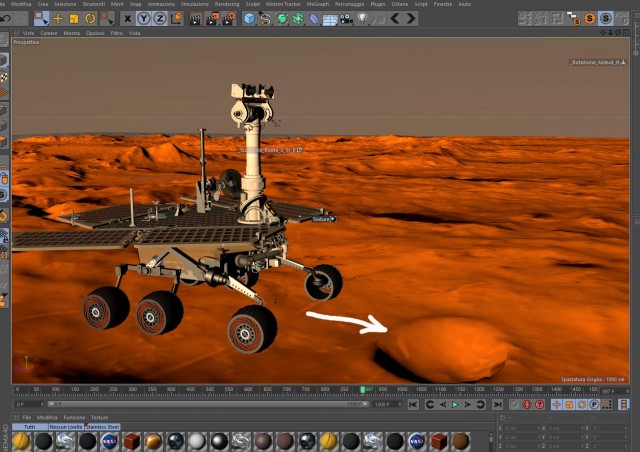Add a Light object via bulb icon
Viewport: 640px width, 452px height.
coord(362,19)
